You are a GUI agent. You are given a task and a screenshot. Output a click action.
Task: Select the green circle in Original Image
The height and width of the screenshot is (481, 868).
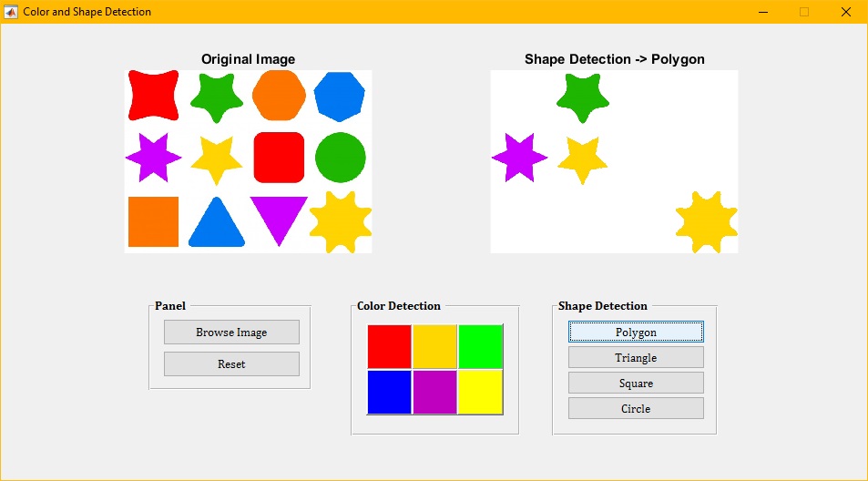coord(341,158)
